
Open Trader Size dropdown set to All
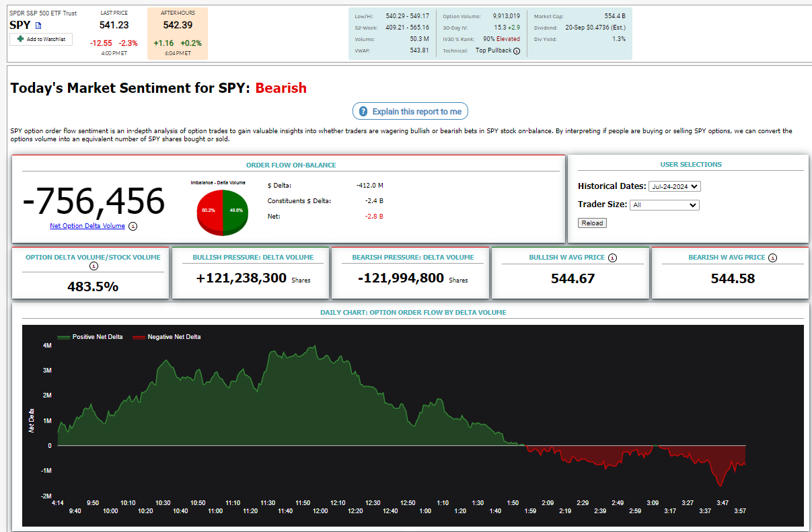tap(665, 205)
